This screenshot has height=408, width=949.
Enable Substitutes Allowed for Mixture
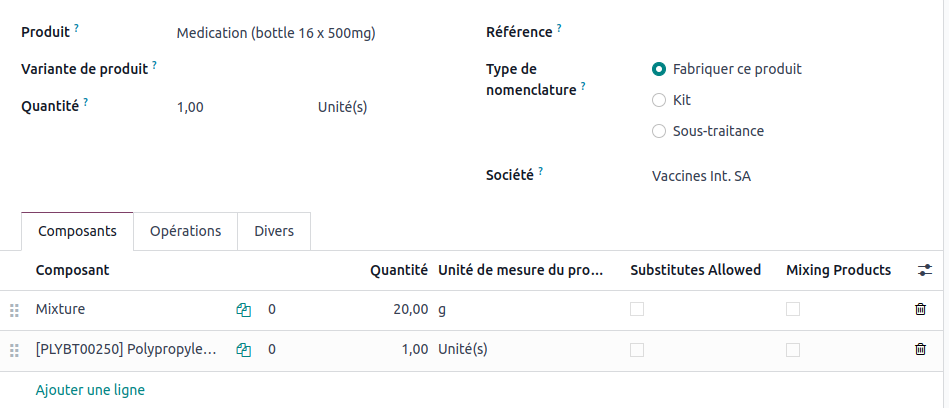click(637, 310)
